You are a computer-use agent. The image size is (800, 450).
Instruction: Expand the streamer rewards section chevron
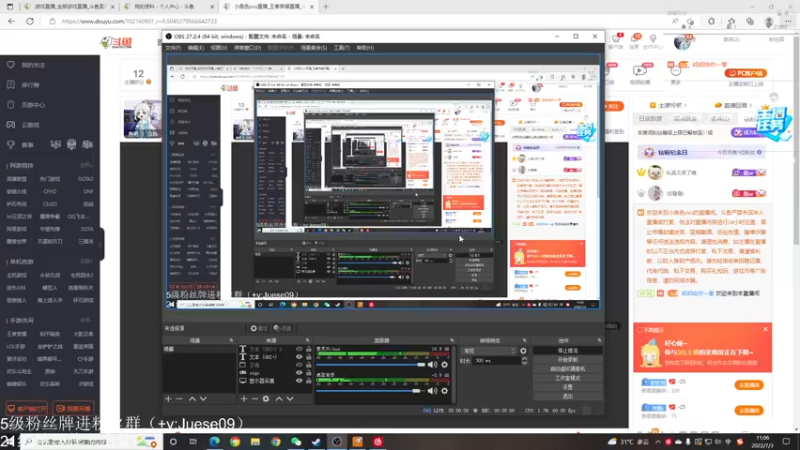(685, 105)
